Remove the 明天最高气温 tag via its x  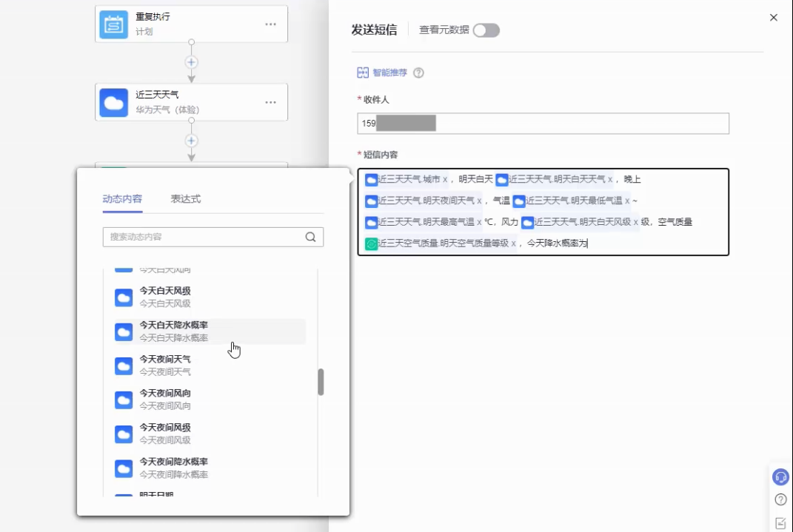click(x=479, y=222)
